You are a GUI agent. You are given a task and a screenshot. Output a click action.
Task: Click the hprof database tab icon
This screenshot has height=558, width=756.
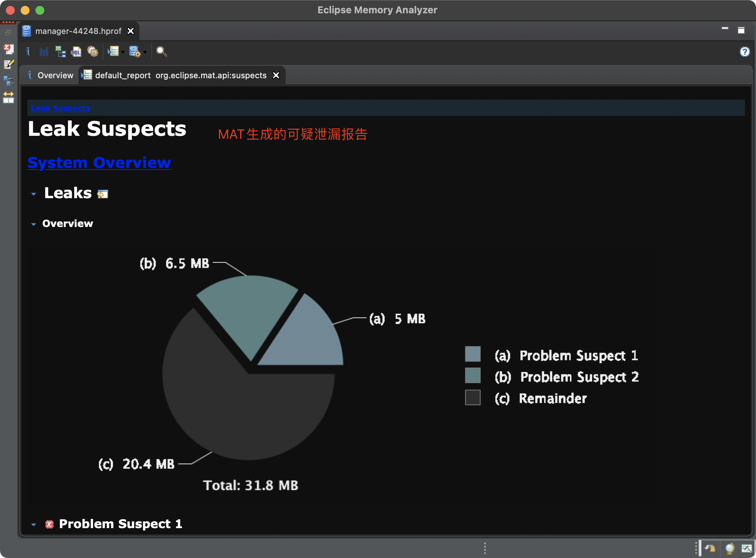[27, 31]
